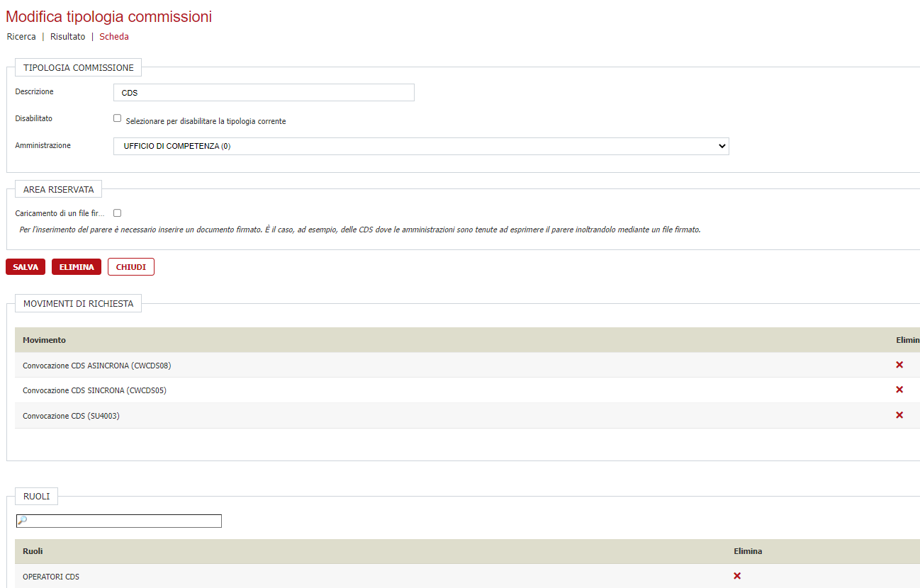Screen dimensions: 920x588
Task: Click inside the Descrizione field showing CDS
Action: (x=263, y=92)
